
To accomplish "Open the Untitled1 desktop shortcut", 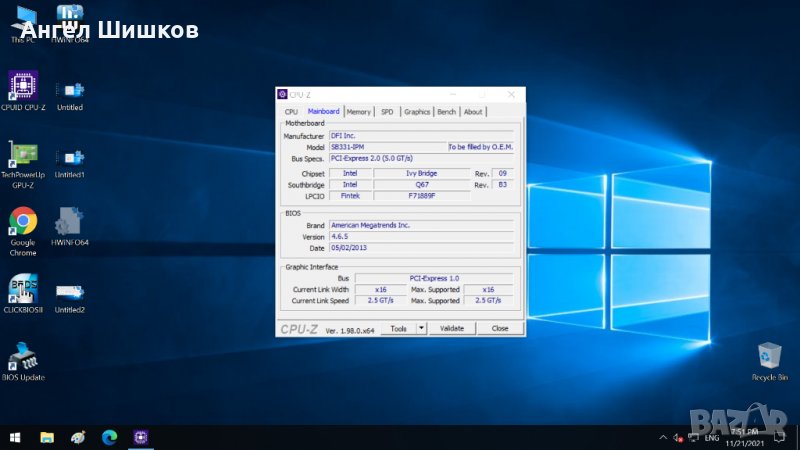I will (x=70, y=156).
